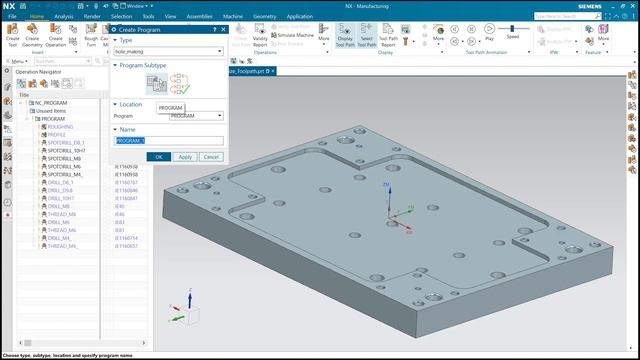
Task: Switch to the Geometry tab
Action: pos(264,16)
